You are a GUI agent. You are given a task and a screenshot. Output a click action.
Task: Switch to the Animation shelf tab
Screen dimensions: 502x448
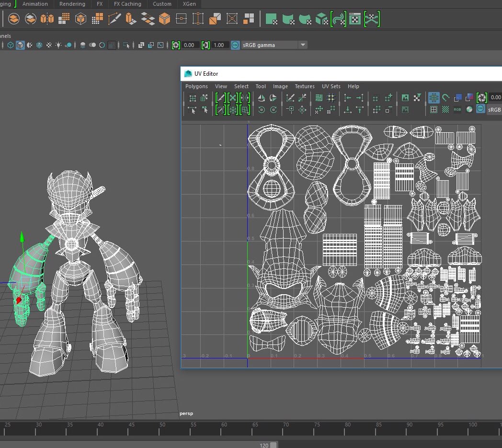tap(35, 4)
